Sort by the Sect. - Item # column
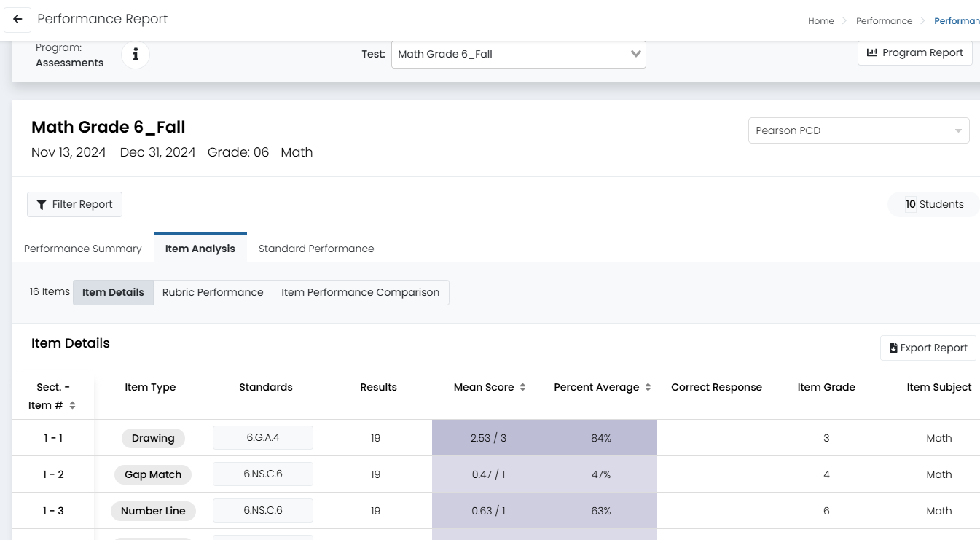Screen dimensions: 980x540 pyautogui.click(x=72, y=405)
